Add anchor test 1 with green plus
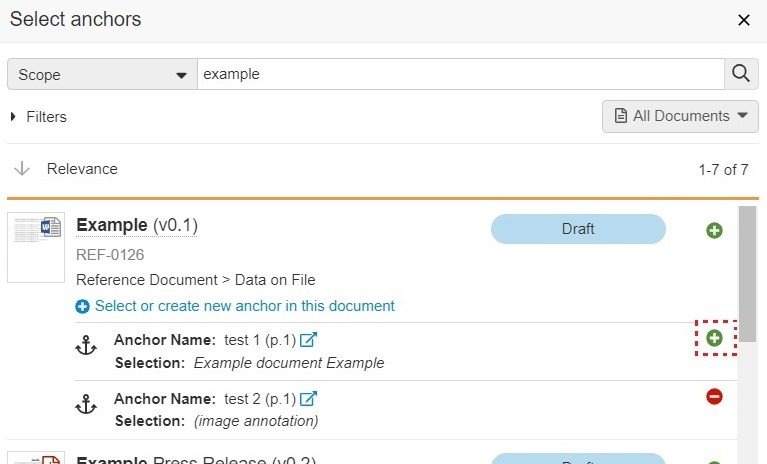This screenshot has width=767, height=464. click(714, 338)
